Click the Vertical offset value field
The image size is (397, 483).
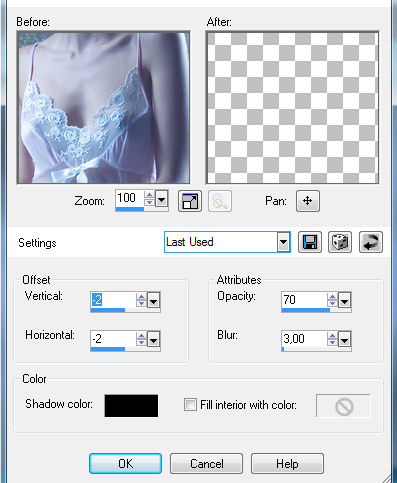[x=113, y=300]
